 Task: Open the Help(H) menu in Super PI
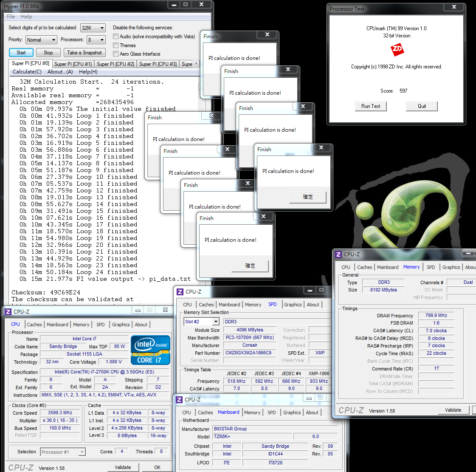[88, 72]
